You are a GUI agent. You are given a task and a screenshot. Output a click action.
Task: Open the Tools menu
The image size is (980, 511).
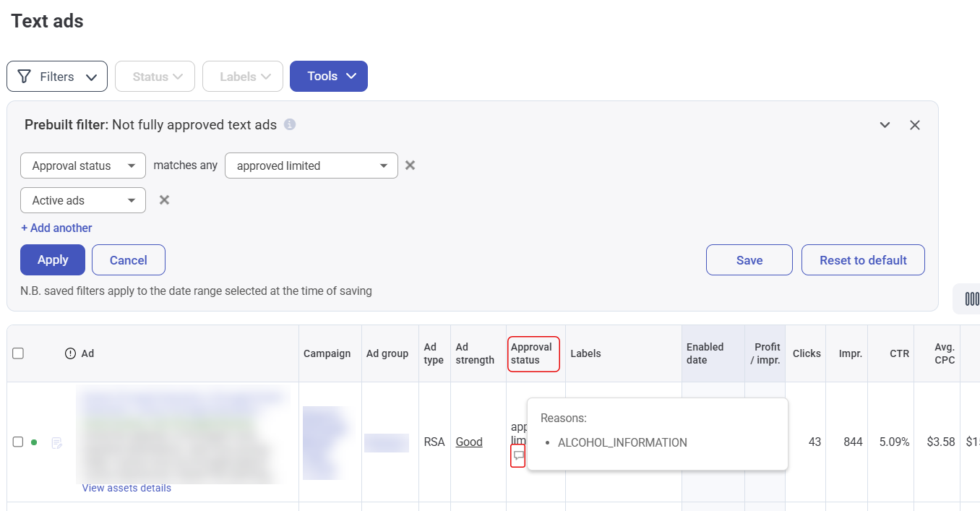pyautogui.click(x=328, y=77)
